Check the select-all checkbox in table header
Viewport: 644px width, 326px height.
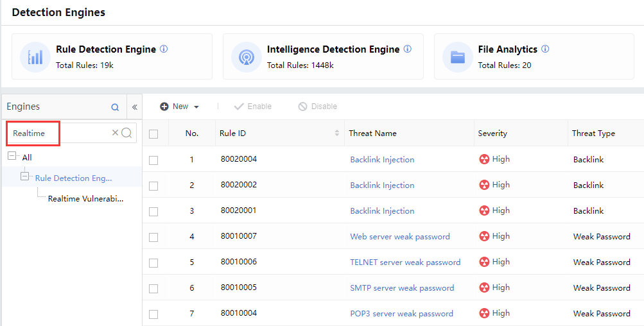[x=153, y=134]
